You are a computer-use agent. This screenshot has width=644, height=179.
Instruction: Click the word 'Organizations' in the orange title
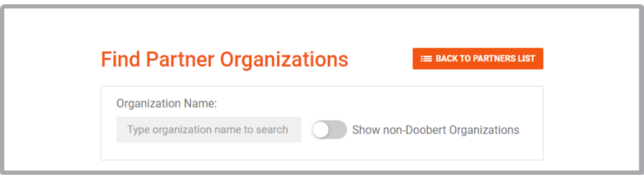tap(284, 59)
